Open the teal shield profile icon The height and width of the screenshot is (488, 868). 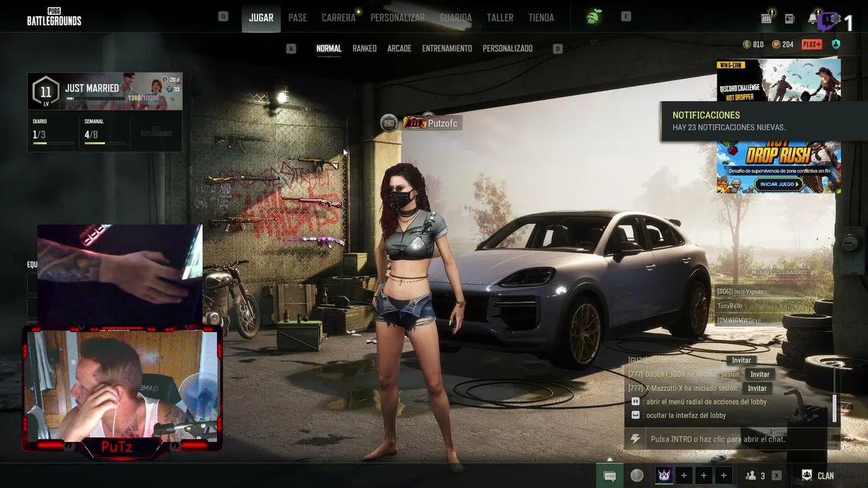[835, 45]
